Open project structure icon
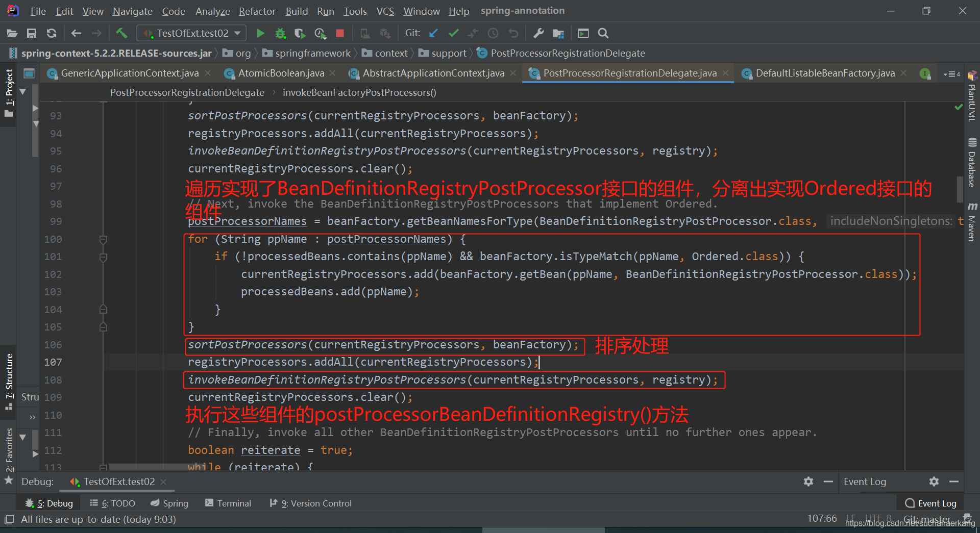980x533 pixels. 558,33
